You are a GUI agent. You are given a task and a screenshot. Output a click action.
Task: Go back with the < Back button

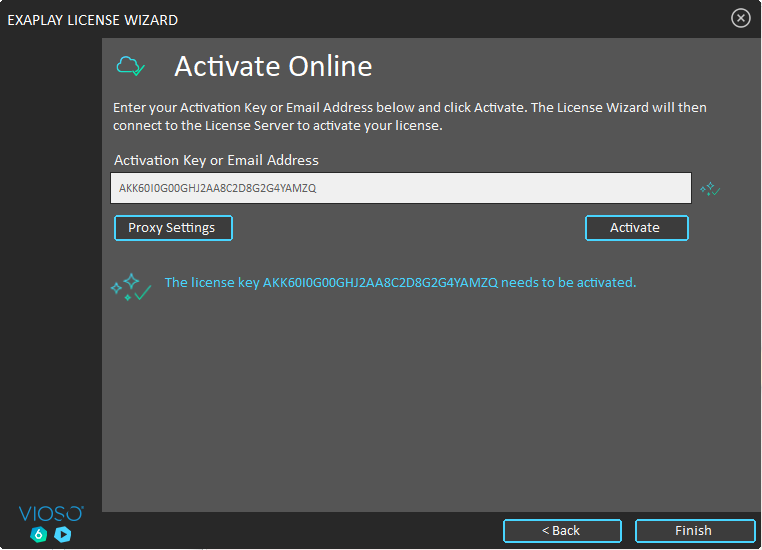(561, 530)
